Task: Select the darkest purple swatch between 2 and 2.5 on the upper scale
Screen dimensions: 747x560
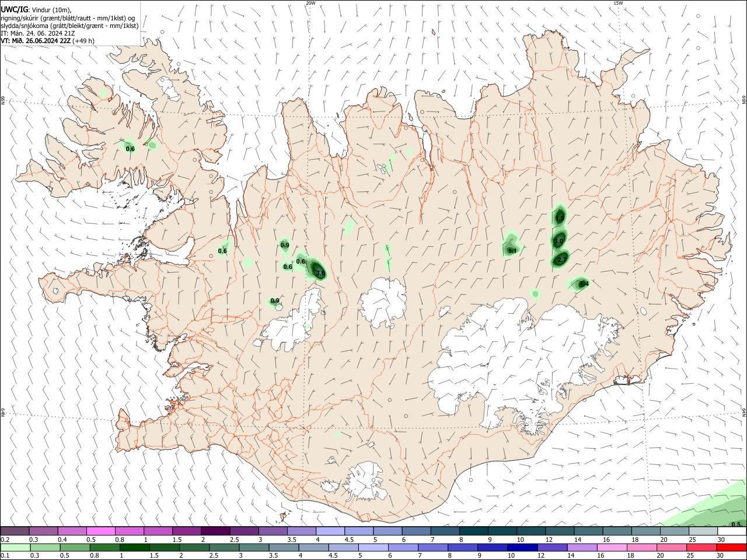Action: [x=215, y=531]
